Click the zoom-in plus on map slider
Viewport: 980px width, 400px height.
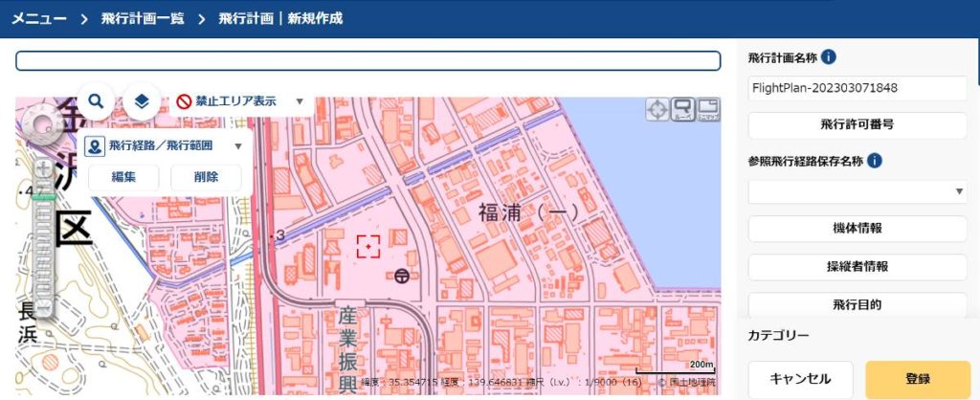(43, 170)
